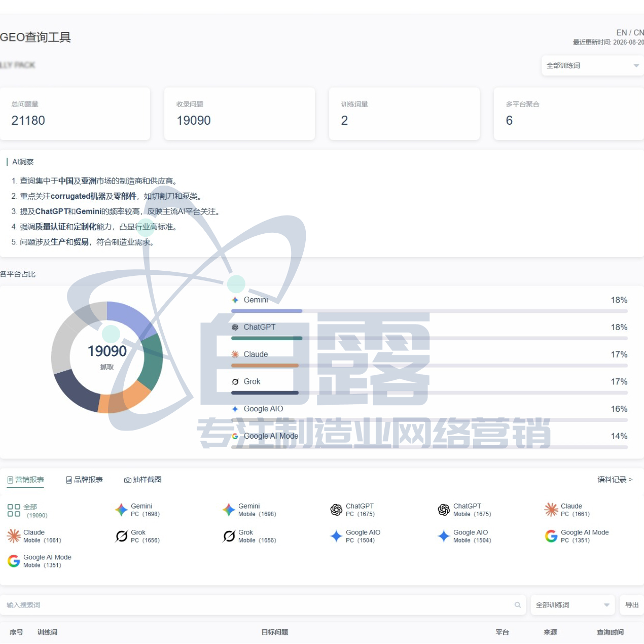The width and height of the screenshot is (644, 644).
Task: Filter by Google AIO PC (1504)
Action: pyautogui.click(x=355, y=536)
